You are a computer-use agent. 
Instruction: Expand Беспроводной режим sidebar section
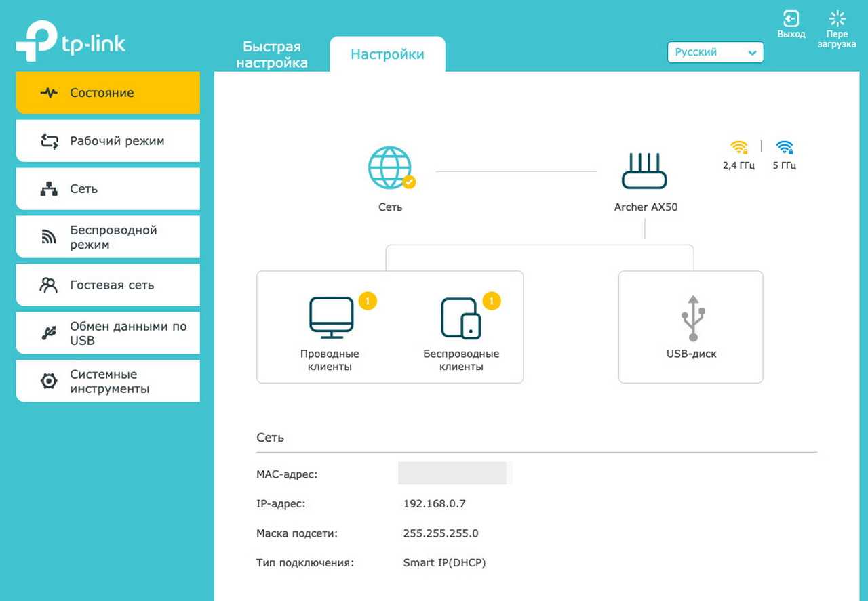[108, 237]
